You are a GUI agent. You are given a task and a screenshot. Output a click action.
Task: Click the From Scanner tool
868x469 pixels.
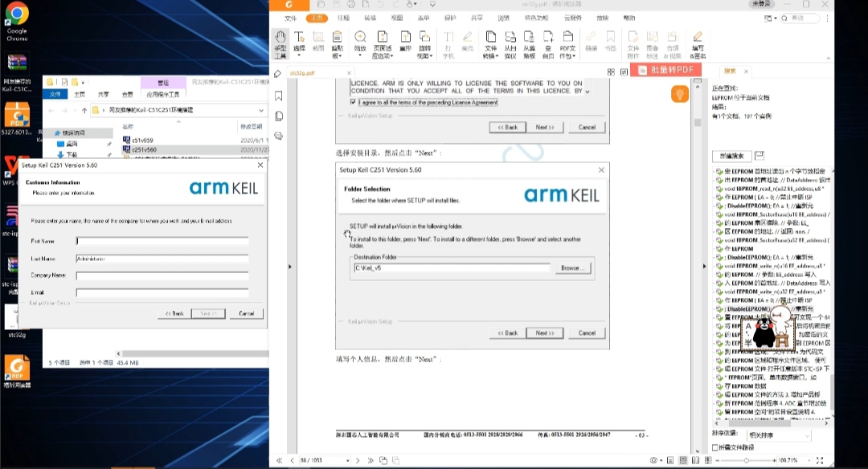tap(510, 43)
